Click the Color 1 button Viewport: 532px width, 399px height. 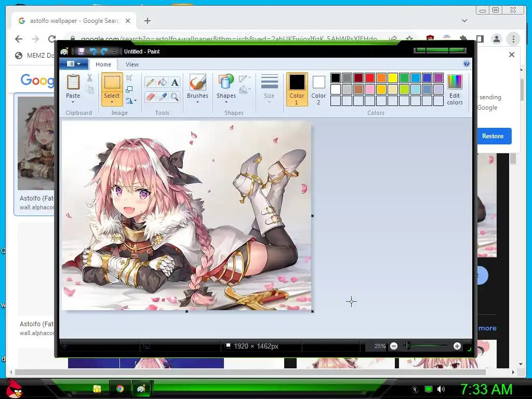[x=297, y=89]
